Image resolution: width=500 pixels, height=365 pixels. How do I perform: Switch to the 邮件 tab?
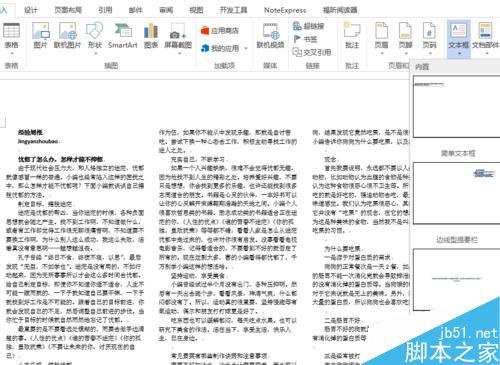click(135, 10)
